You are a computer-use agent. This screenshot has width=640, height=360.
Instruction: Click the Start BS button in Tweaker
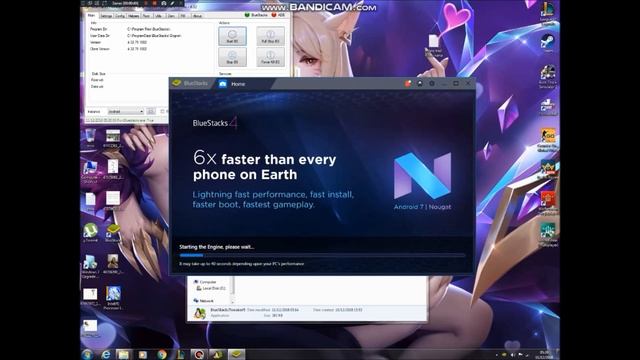click(232, 36)
